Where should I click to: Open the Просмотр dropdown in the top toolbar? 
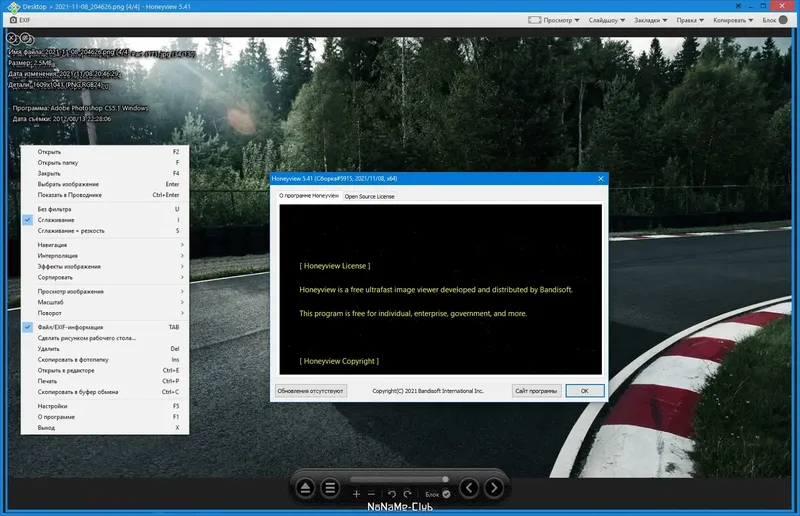[554, 20]
